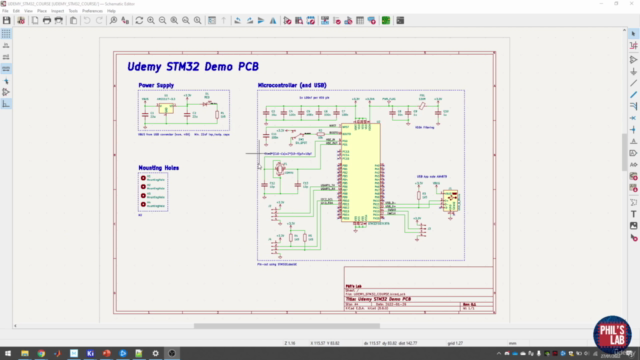Open the symbol fields table editor
Image resolution: width=640 pixels, height=360 pixels.
[360, 20]
